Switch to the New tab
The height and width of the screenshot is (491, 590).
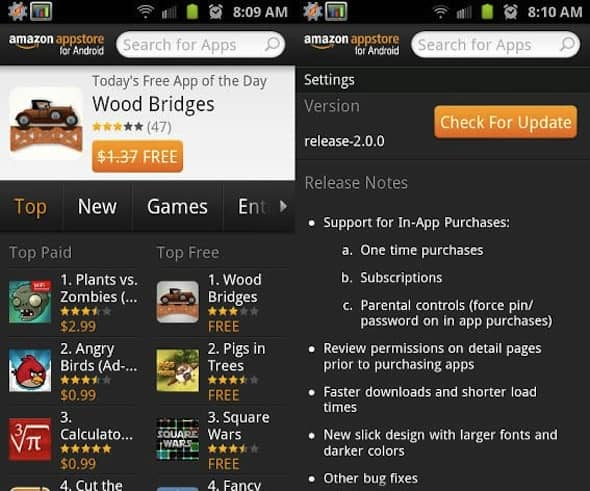(x=97, y=207)
